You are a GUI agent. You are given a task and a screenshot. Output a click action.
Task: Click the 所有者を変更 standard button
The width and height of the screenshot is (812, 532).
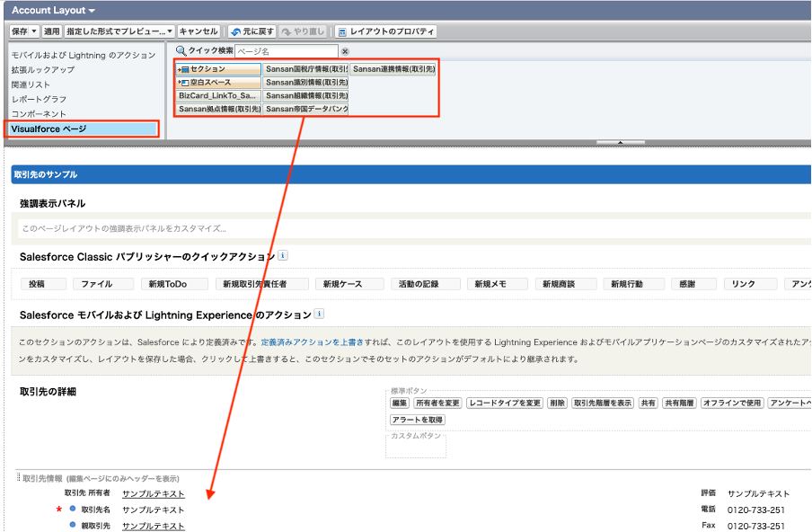pyautogui.click(x=437, y=403)
